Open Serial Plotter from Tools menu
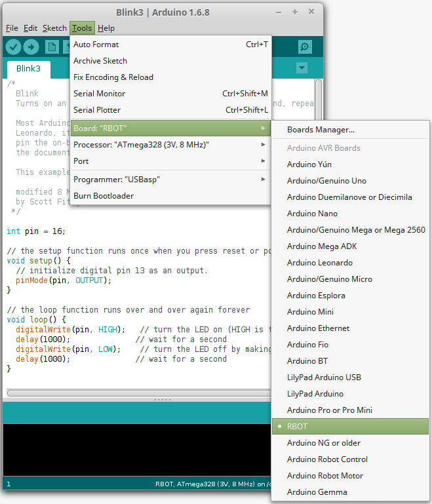The height and width of the screenshot is (504, 432). click(x=170, y=110)
